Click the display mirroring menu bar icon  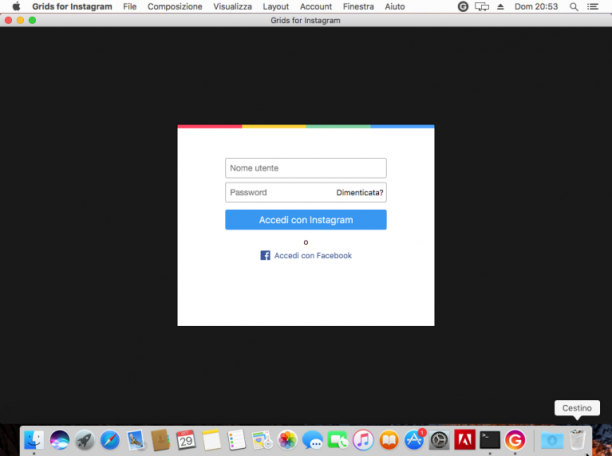pyautogui.click(x=482, y=6)
